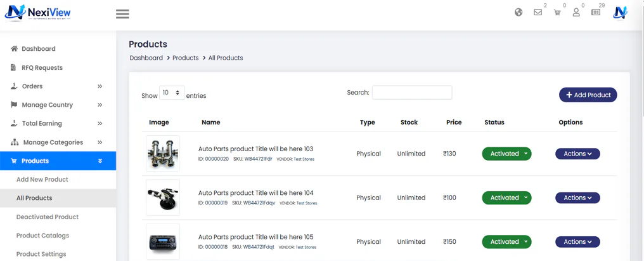Click Dashboard breadcrumb link

[x=146, y=58]
